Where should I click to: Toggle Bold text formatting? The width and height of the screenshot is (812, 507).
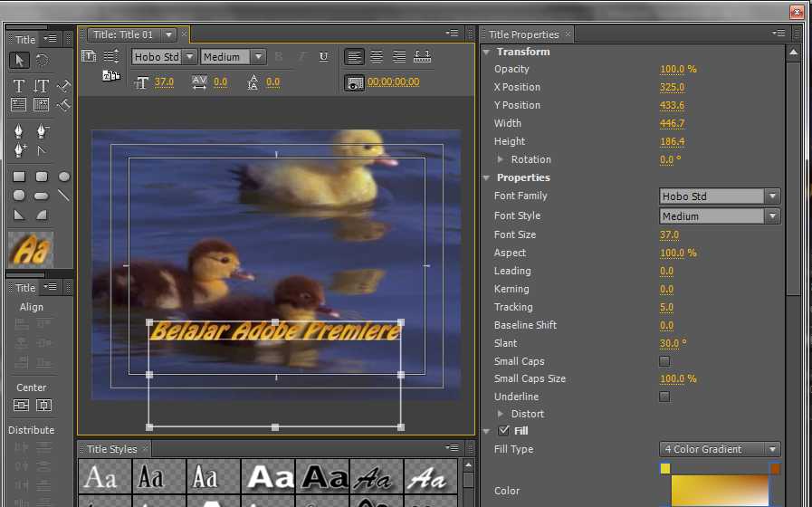[278, 56]
